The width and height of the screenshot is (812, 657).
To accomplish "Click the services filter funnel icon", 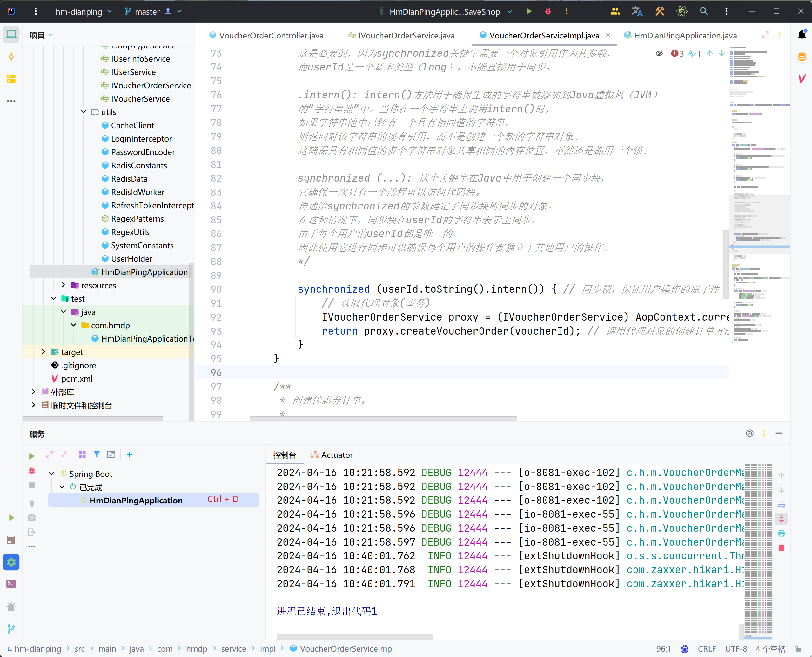I will pyautogui.click(x=97, y=455).
